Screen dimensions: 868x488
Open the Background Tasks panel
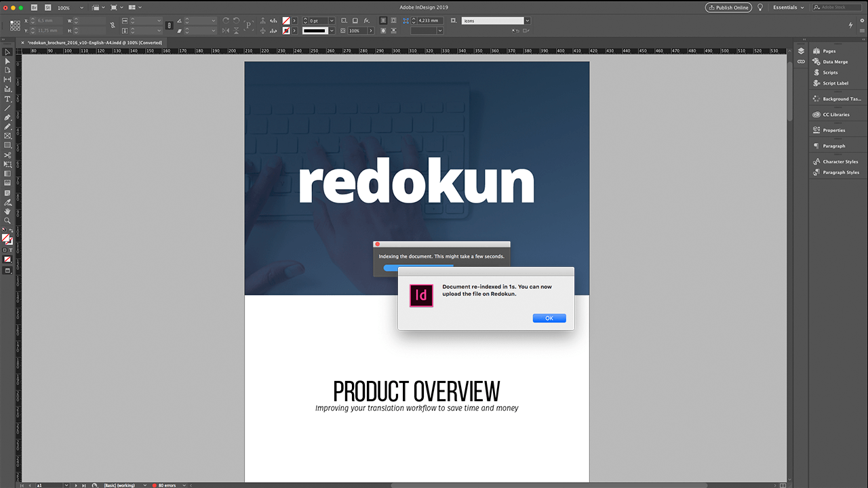(835, 99)
